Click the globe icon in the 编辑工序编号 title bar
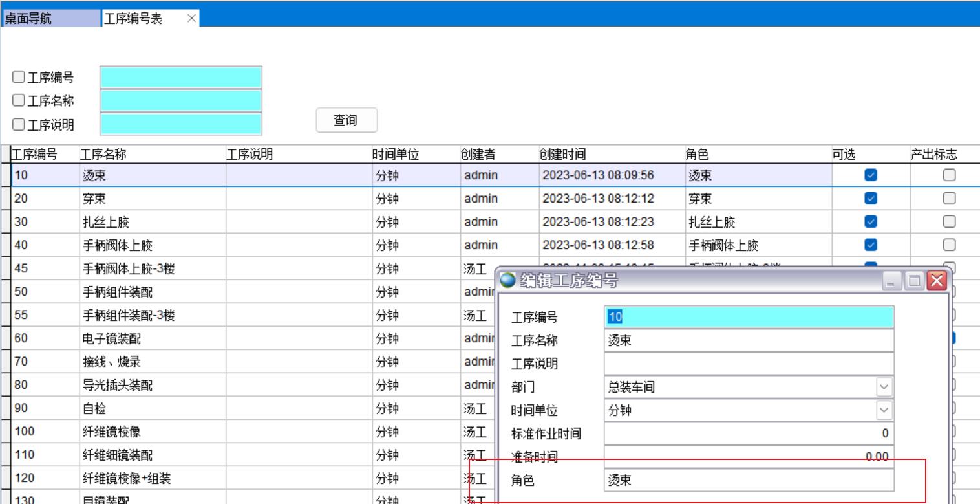The height and width of the screenshot is (504, 980). pos(508,281)
